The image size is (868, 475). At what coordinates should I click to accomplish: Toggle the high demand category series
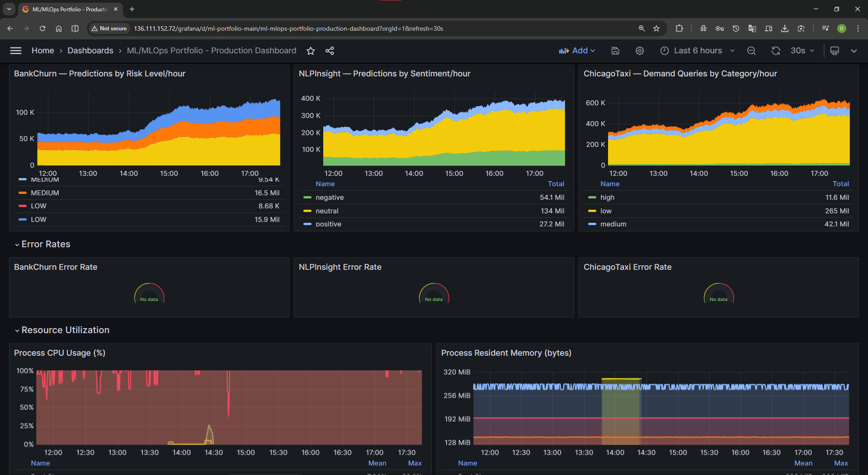click(x=607, y=198)
